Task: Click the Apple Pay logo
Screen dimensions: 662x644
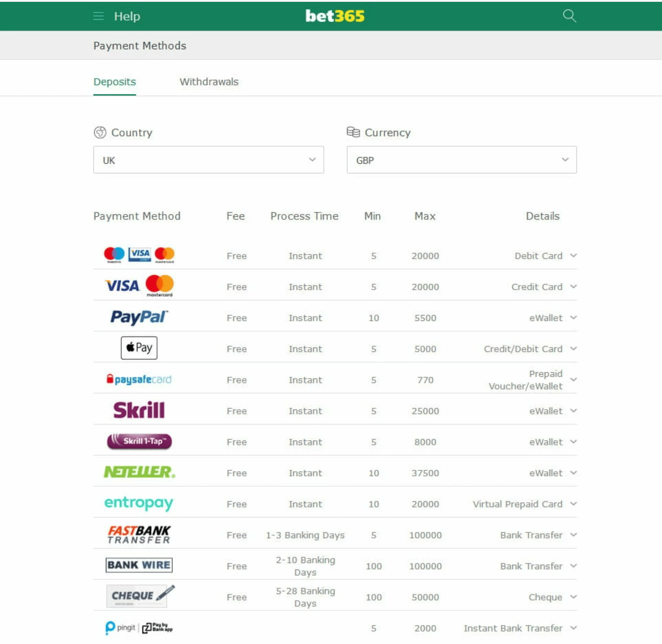Action: pos(139,348)
